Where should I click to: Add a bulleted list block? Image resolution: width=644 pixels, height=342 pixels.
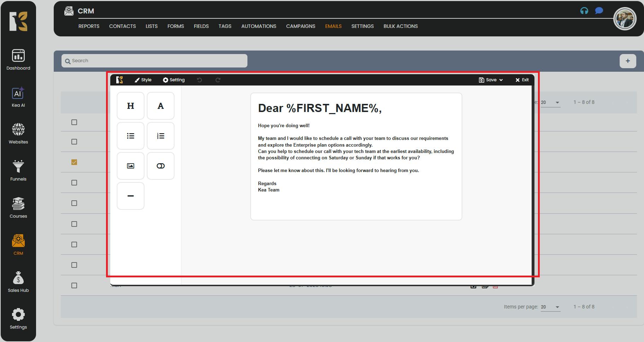click(130, 136)
